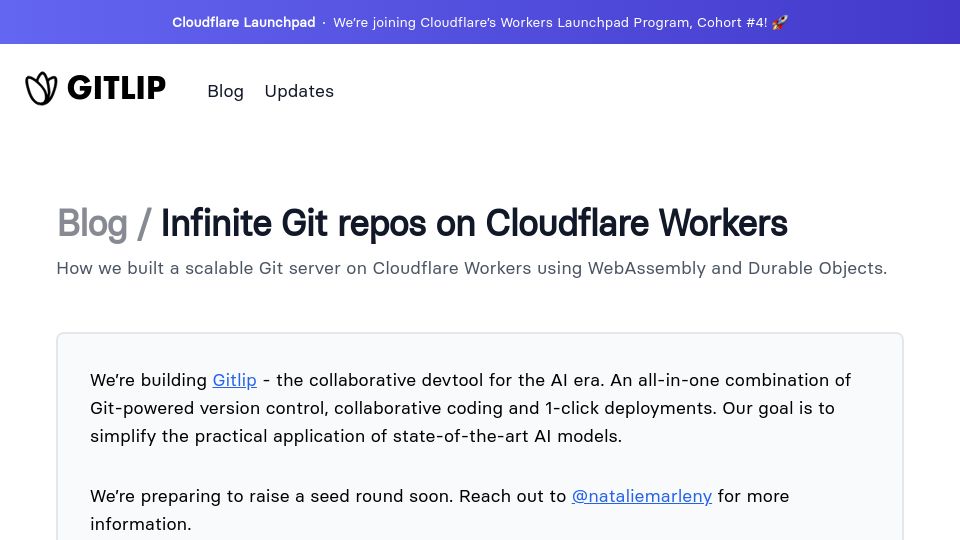Go to the Blog breadcrumb in the title
This screenshot has height=540, width=960.
92,223
